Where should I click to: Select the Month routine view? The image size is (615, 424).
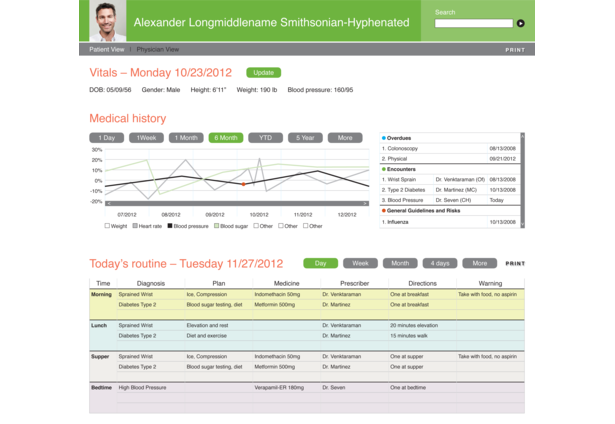(x=400, y=263)
